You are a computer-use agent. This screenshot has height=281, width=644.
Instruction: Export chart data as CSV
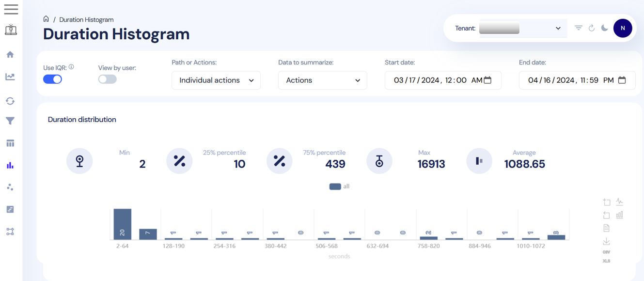coord(607,252)
